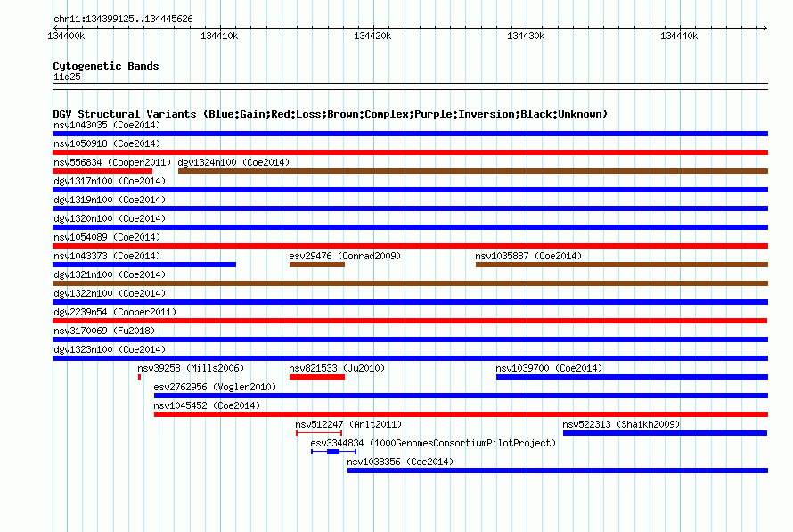Click the blue nsv1039700 gain bar

point(633,377)
